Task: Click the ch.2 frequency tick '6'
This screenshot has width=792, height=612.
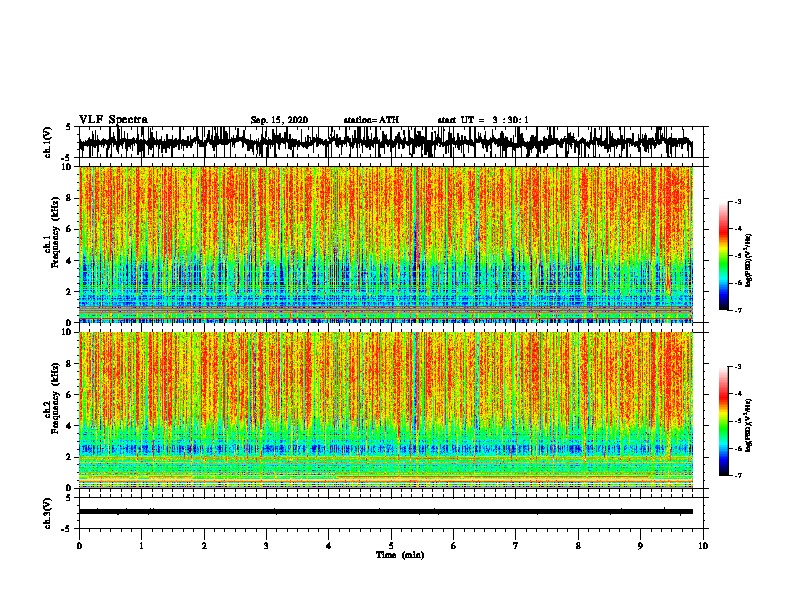Action: pyautogui.click(x=70, y=395)
